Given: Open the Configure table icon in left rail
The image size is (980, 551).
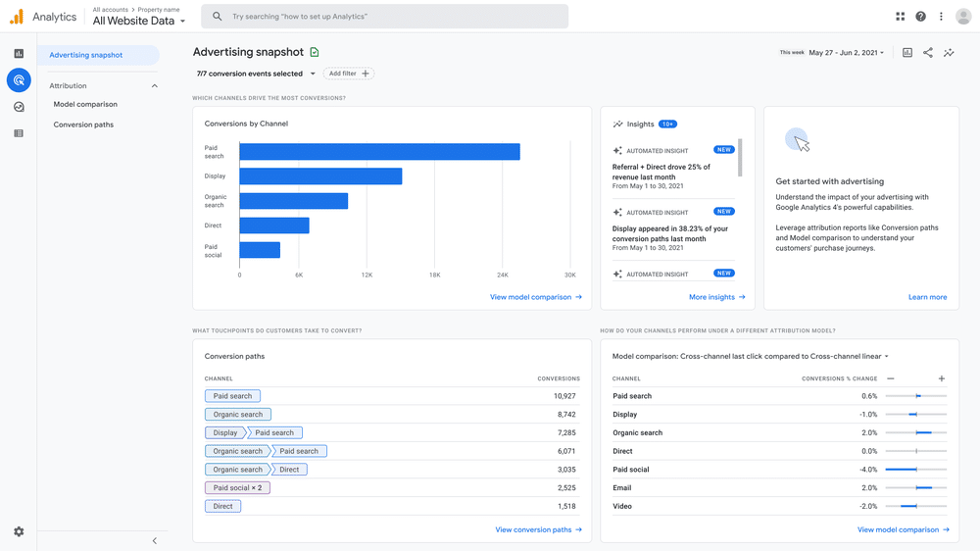Looking at the screenshot, I should pos(19,133).
